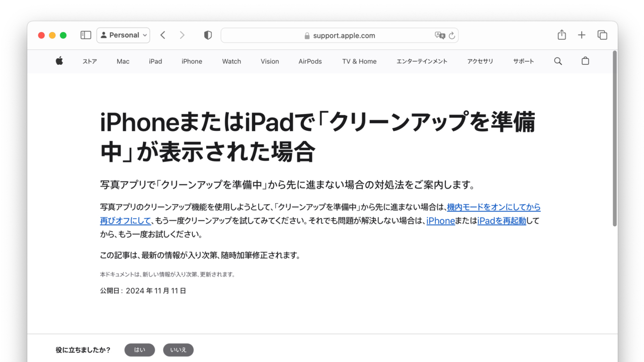Screen dimensions: 644x362
Task: Answer はい to helpful question
Action: 140,350
